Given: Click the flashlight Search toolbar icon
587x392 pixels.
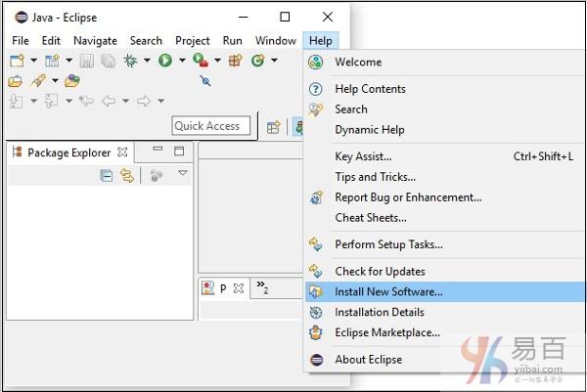Looking at the screenshot, I should 38,81.
